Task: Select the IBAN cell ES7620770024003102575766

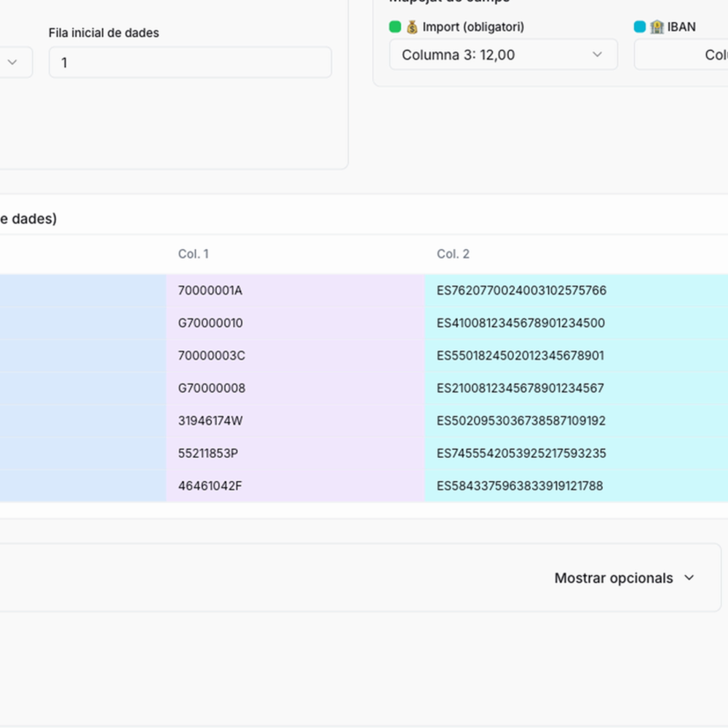Action: [x=521, y=290]
